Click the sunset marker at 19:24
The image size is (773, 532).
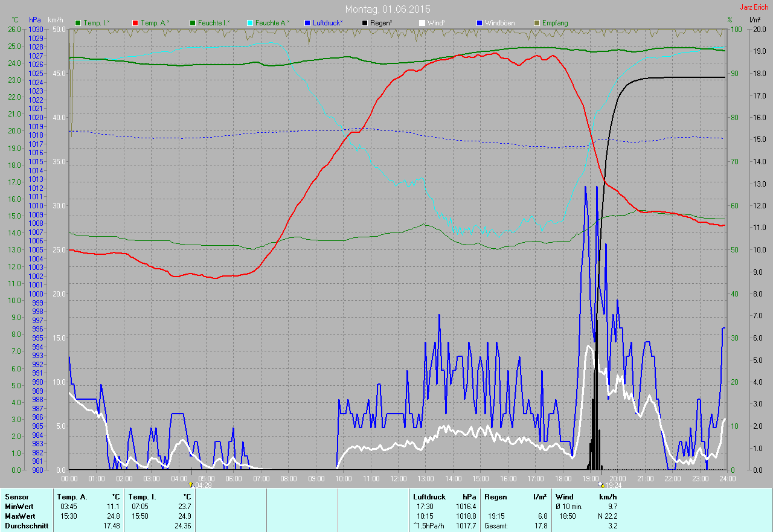tap(601, 484)
